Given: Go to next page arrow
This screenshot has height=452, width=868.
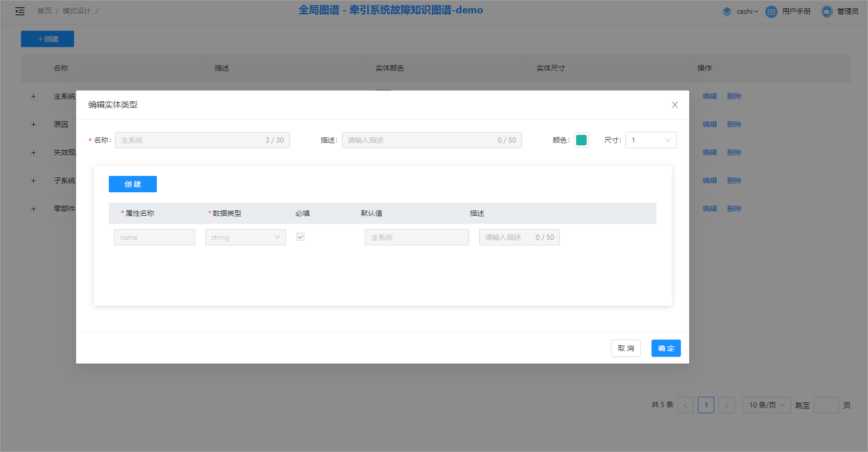Looking at the screenshot, I should click(x=726, y=405).
